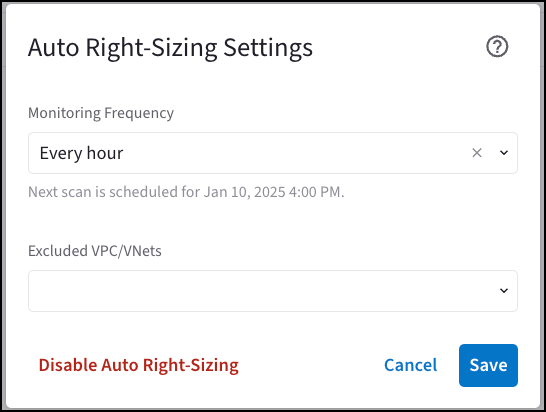The image size is (546, 412).
Task: Expand the Monitoring Frequency dropdown arrow
Action: (504, 153)
